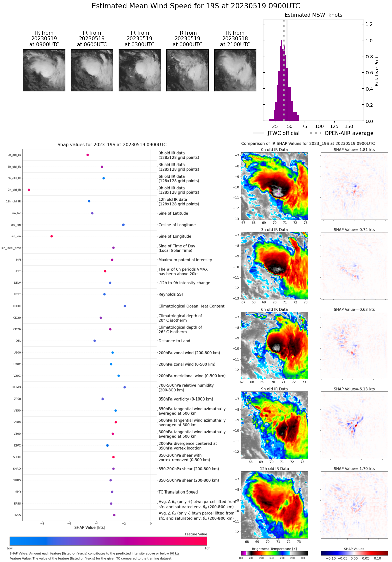Click the 9h_old_IR SHAP data point
This screenshot has height=562, width=392.
(29, 190)
